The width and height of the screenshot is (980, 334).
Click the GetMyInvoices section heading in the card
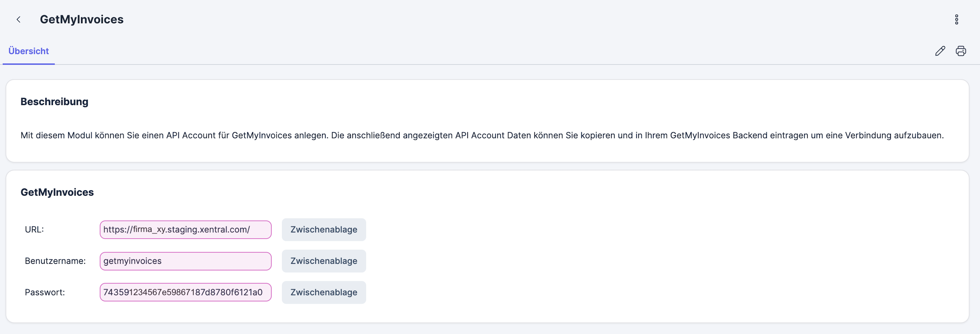57,192
